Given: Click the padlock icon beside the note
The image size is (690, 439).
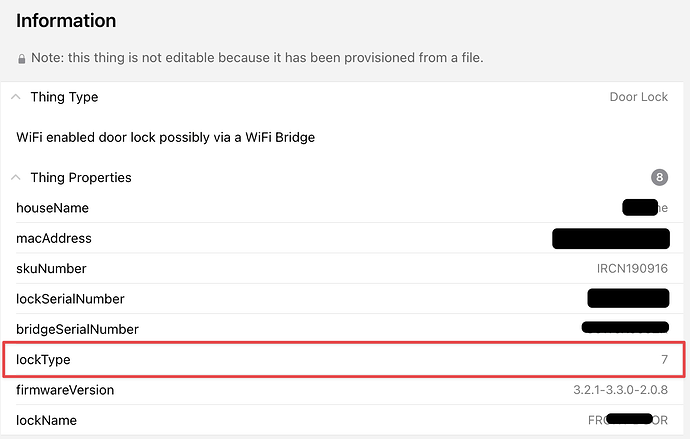Looking at the screenshot, I should (22, 58).
